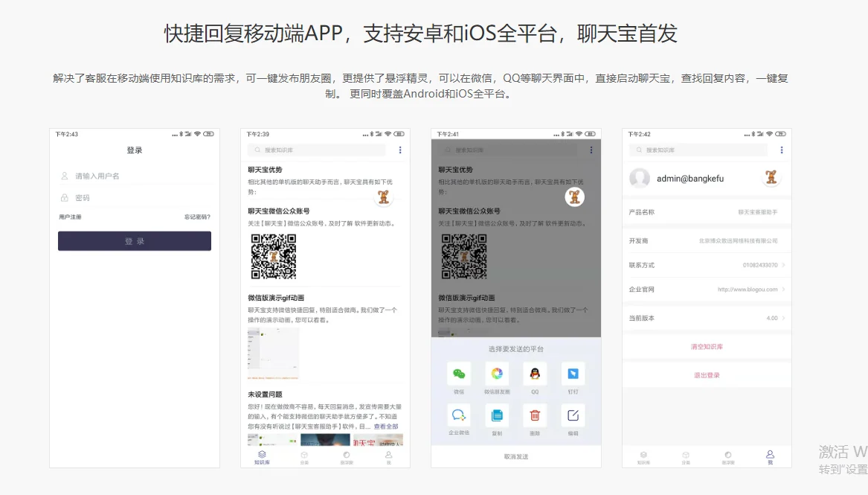Screen dimensions: 868x495
Task: Click 聊天宝微信公众账号 heading on the 2:39 screen
Action: click(278, 211)
